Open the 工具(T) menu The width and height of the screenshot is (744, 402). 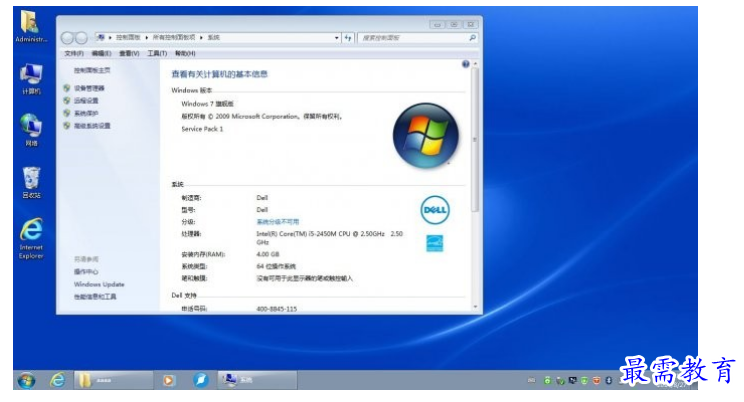click(157, 54)
